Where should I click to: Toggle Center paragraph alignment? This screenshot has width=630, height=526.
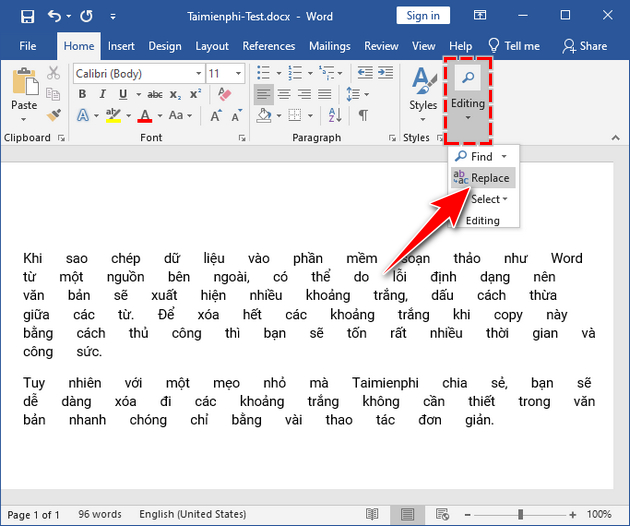(284, 94)
